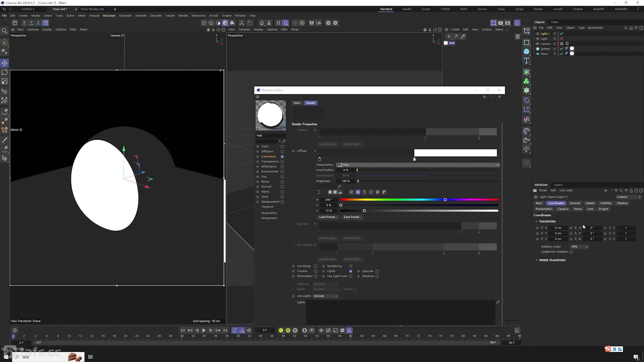Click the white Diffuse gradient bar

click(455, 153)
